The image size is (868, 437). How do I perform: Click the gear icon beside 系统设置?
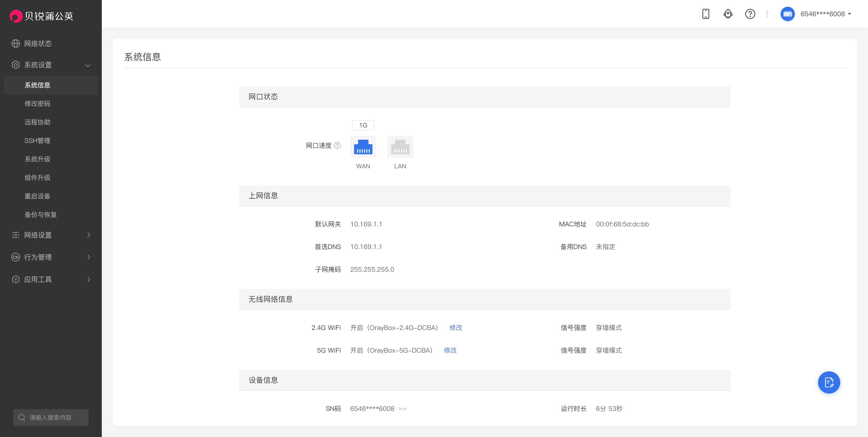pos(15,65)
